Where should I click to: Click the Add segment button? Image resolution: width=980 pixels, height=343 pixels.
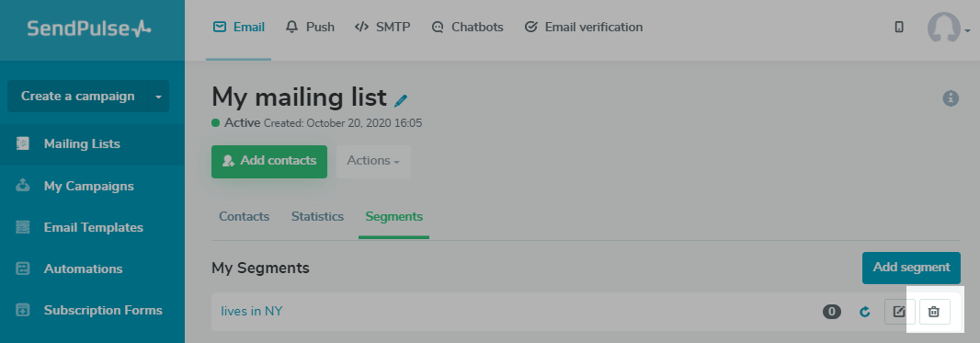coord(911,268)
